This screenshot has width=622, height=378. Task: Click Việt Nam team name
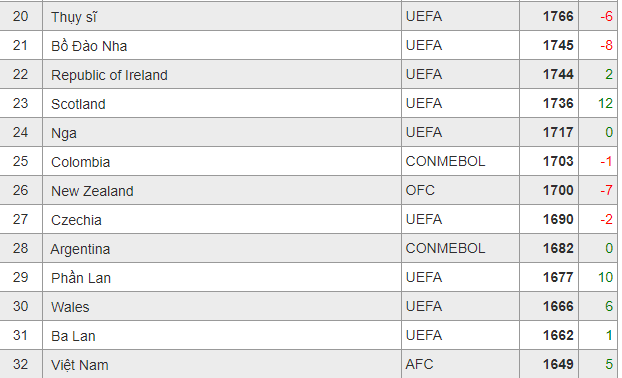(x=80, y=365)
